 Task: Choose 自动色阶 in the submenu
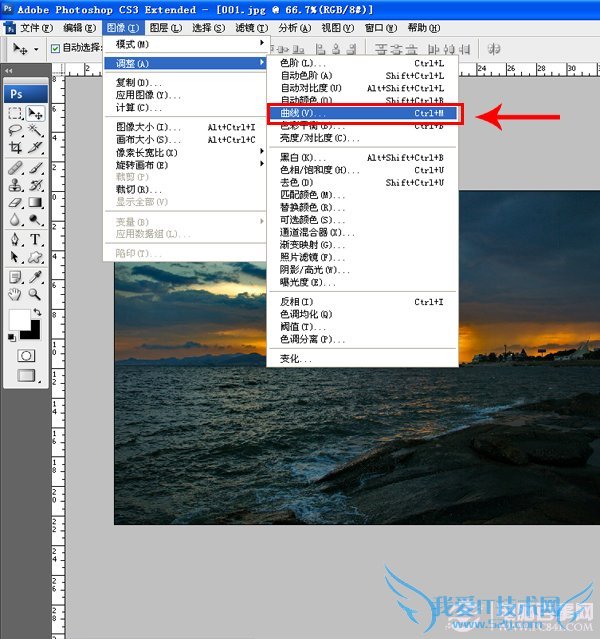pos(362,75)
